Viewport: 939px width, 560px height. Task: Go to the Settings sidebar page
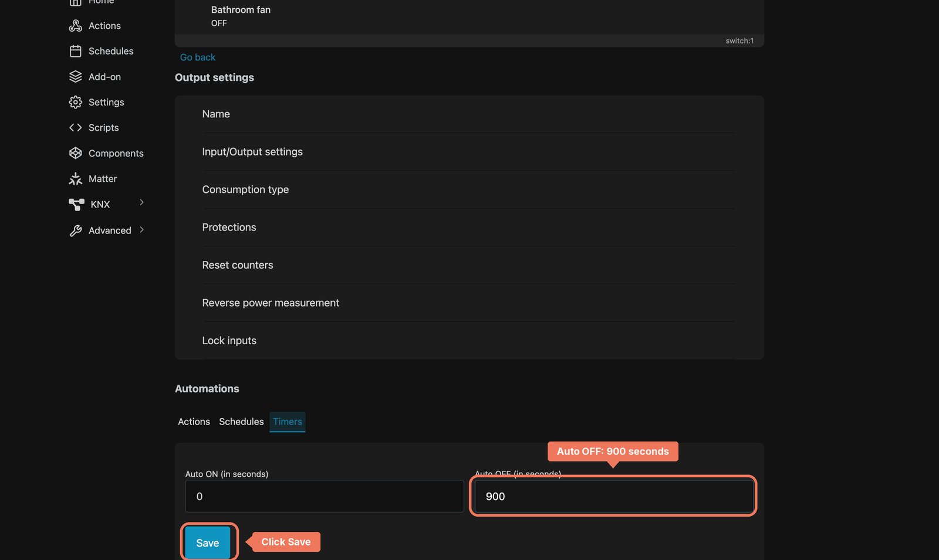coord(106,102)
